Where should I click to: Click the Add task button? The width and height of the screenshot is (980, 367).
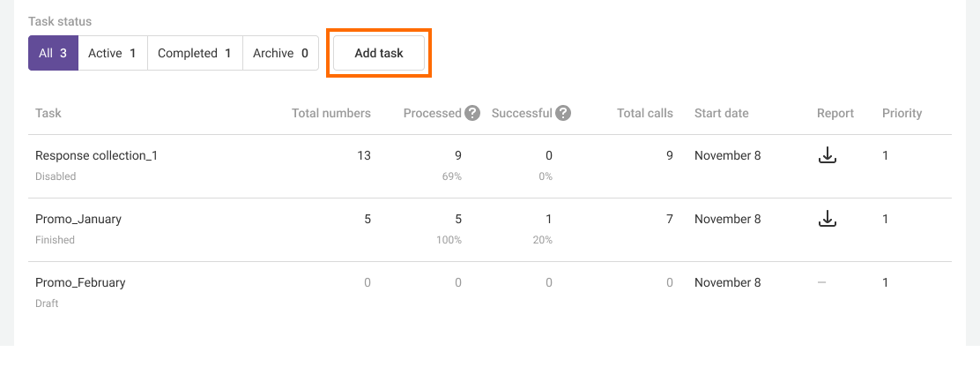tap(379, 53)
